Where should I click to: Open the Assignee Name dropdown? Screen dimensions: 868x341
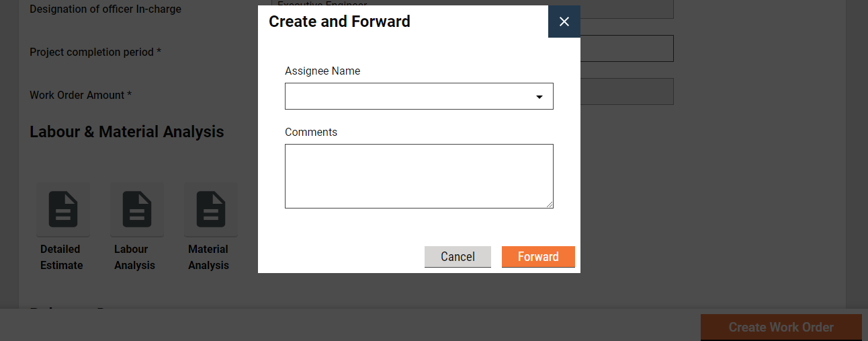pyautogui.click(x=411, y=96)
